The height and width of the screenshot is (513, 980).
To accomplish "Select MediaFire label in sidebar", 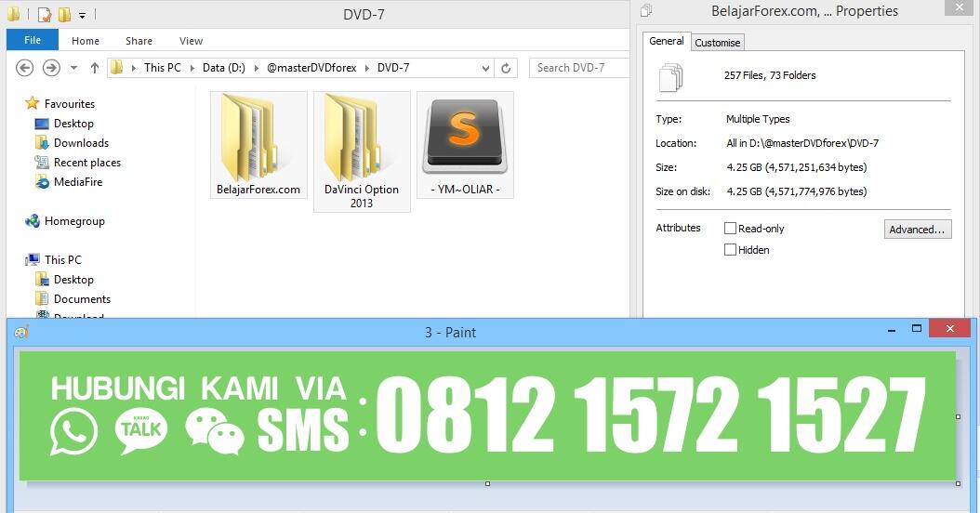I will tap(78, 182).
